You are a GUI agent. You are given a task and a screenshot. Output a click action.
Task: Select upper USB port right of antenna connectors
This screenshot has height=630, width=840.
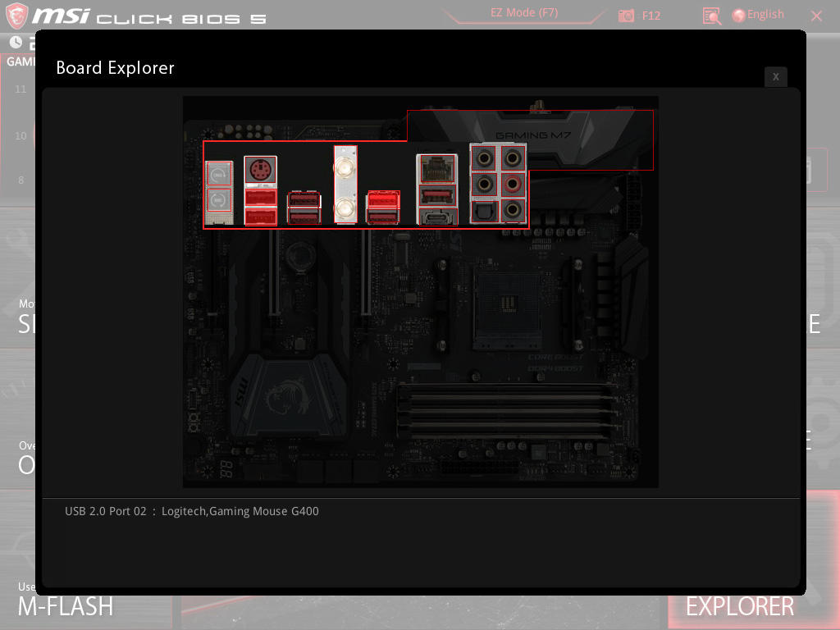tap(382, 199)
